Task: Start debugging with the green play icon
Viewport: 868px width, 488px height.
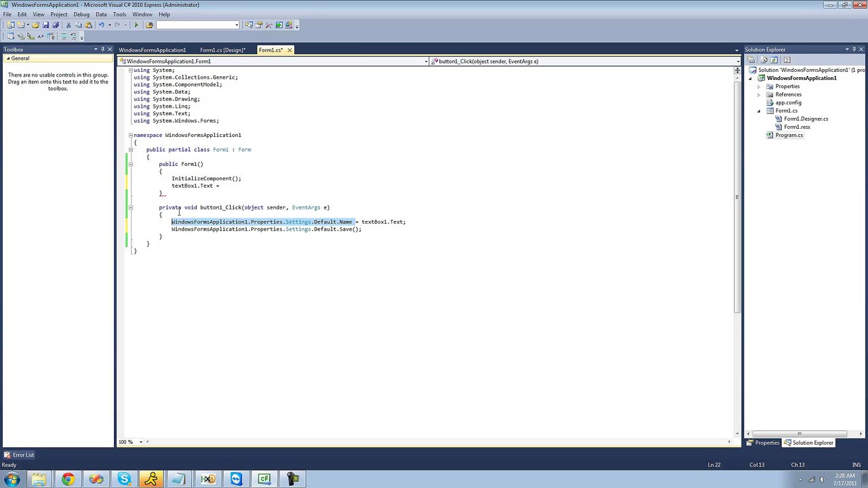Action: [x=136, y=25]
